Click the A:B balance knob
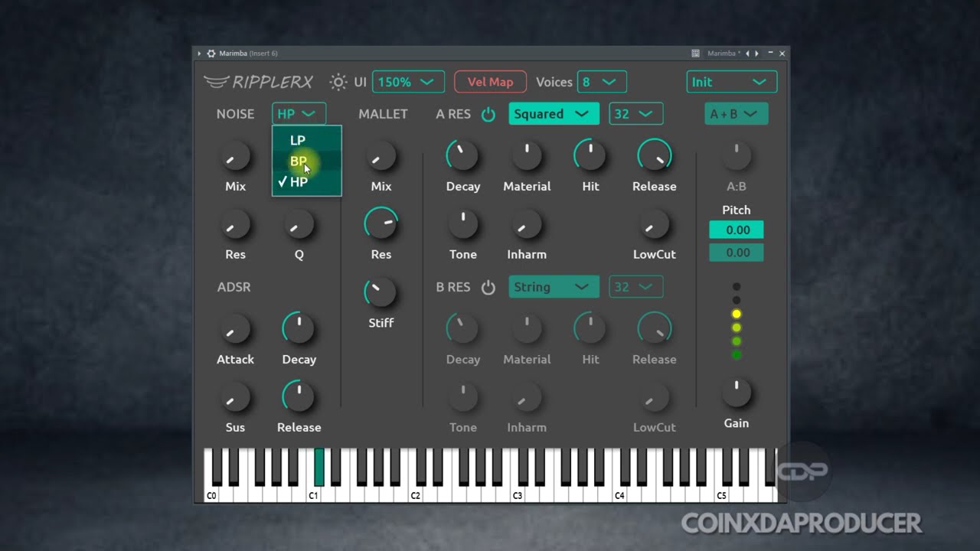Screen dimensions: 980x551 [737, 156]
